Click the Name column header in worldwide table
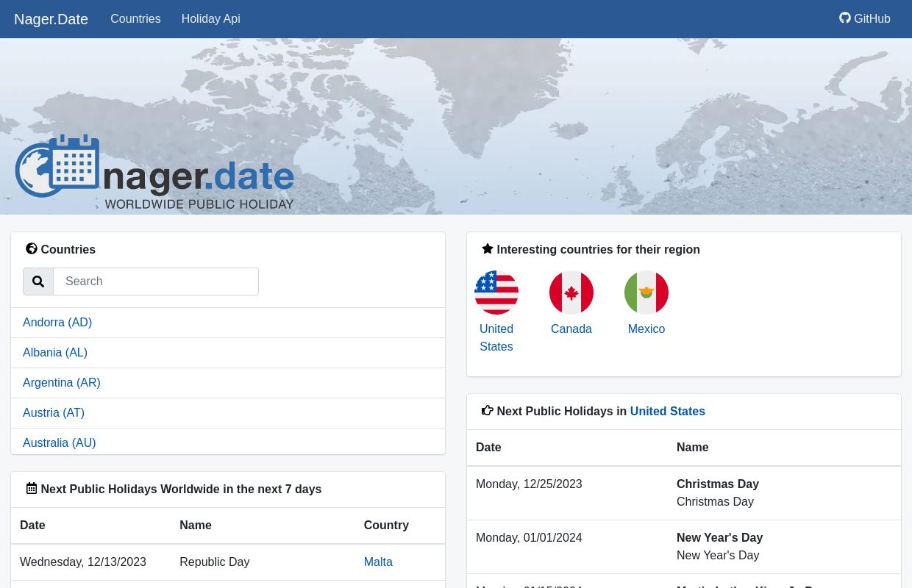912x588 pixels. pyautogui.click(x=196, y=526)
